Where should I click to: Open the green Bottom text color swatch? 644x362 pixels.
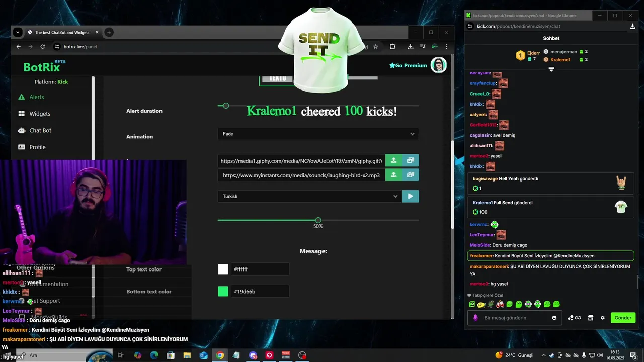(x=223, y=291)
